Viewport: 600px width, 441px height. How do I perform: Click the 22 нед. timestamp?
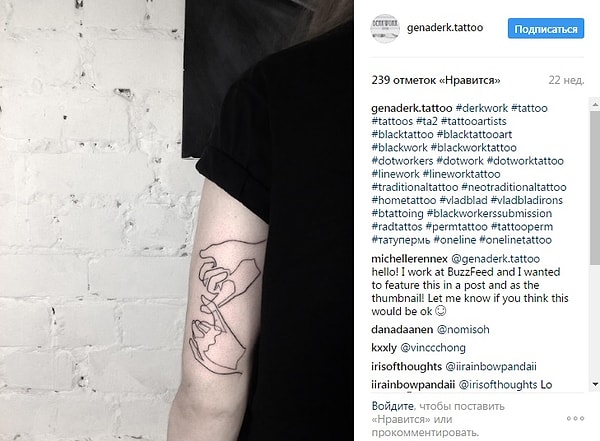point(566,80)
